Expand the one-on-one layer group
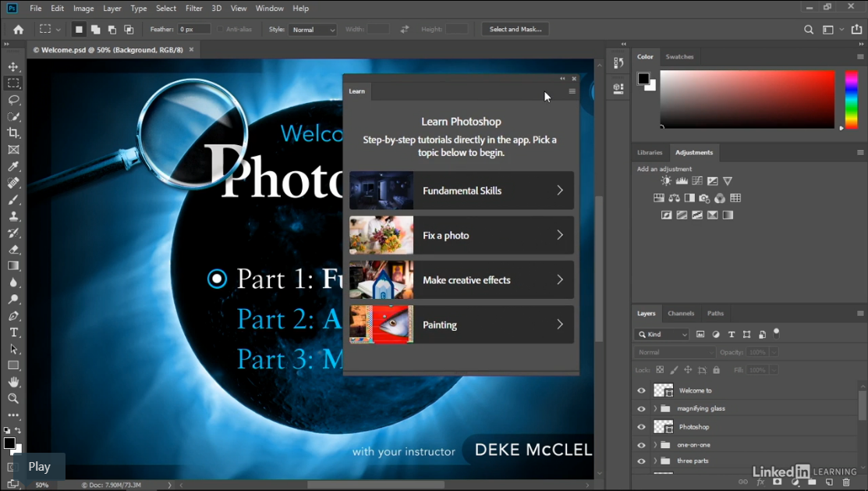The height and width of the screenshot is (491, 868). [x=655, y=445]
